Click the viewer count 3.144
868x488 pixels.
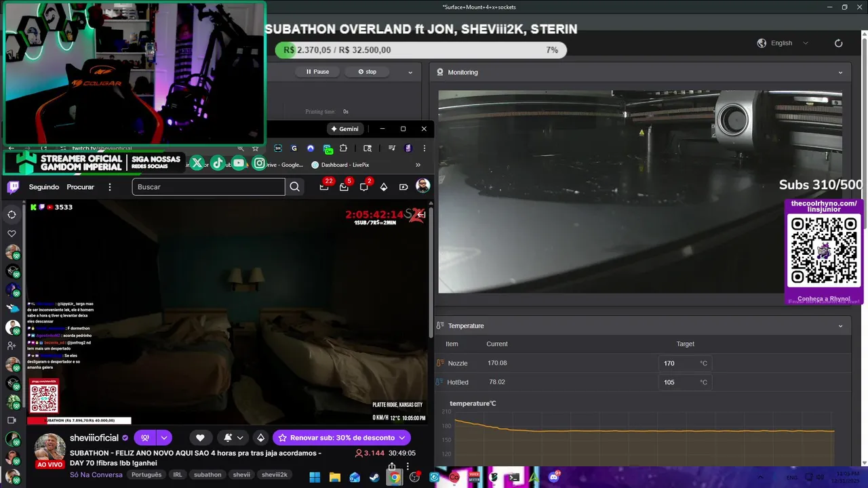point(370,453)
